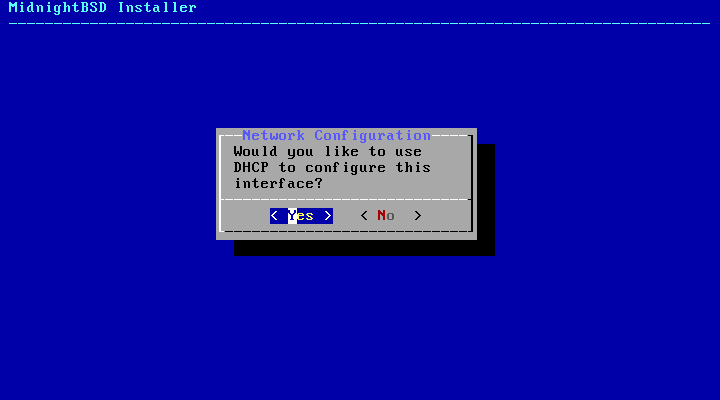Screen dimensions: 720x400
Task: Click the word interface? in the prompt
Action: pyautogui.click(x=279, y=184)
